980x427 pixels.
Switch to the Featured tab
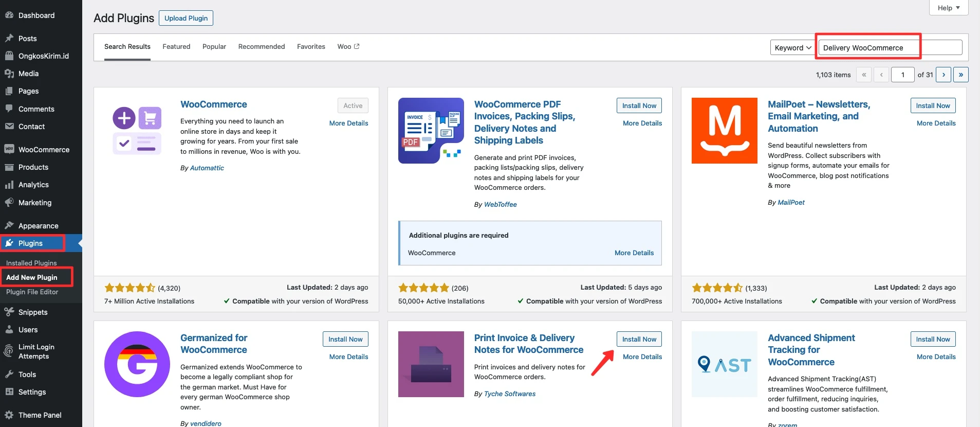[x=176, y=46]
